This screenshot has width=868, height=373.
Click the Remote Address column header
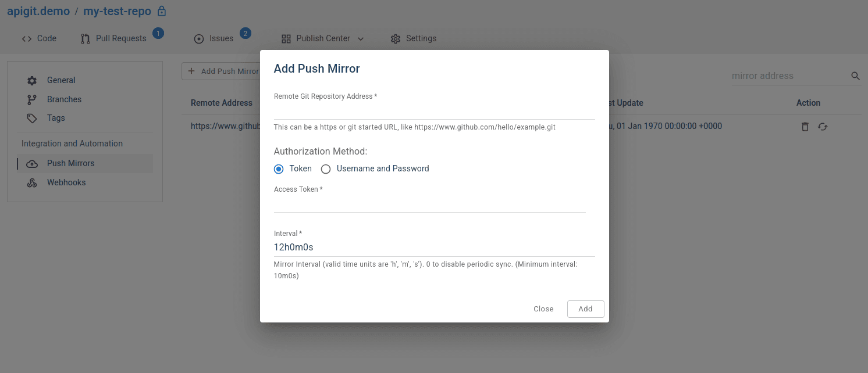tap(222, 103)
